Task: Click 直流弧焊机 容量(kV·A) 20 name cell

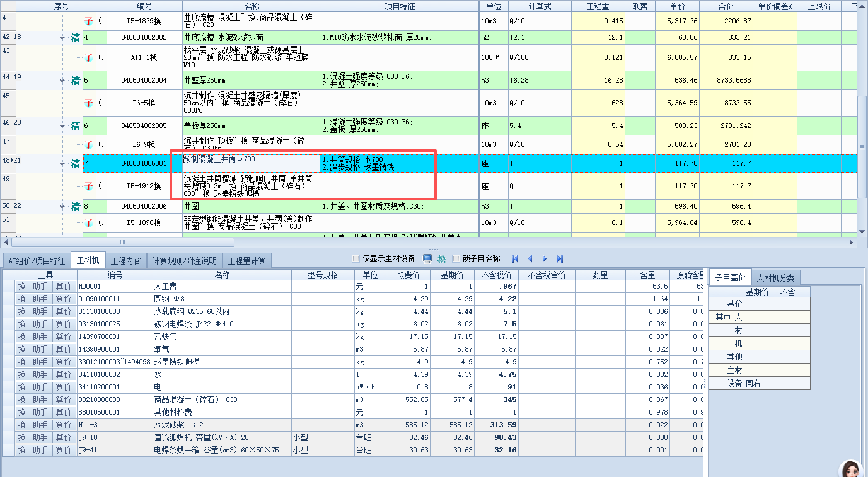Action: [222, 437]
